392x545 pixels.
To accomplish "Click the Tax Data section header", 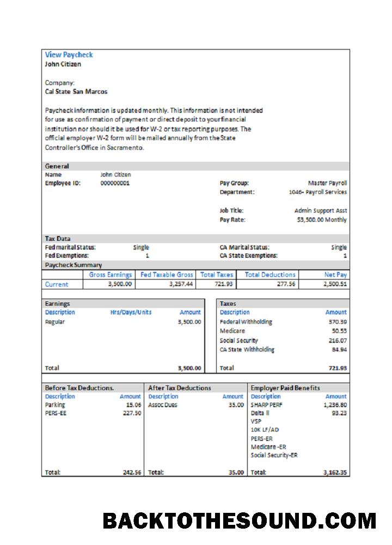I will [195, 239].
